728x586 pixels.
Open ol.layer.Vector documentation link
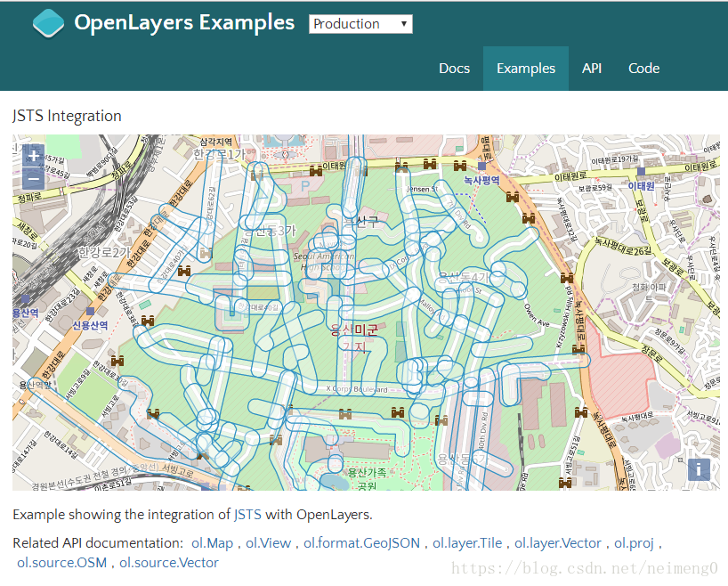pyautogui.click(x=558, y=542)
